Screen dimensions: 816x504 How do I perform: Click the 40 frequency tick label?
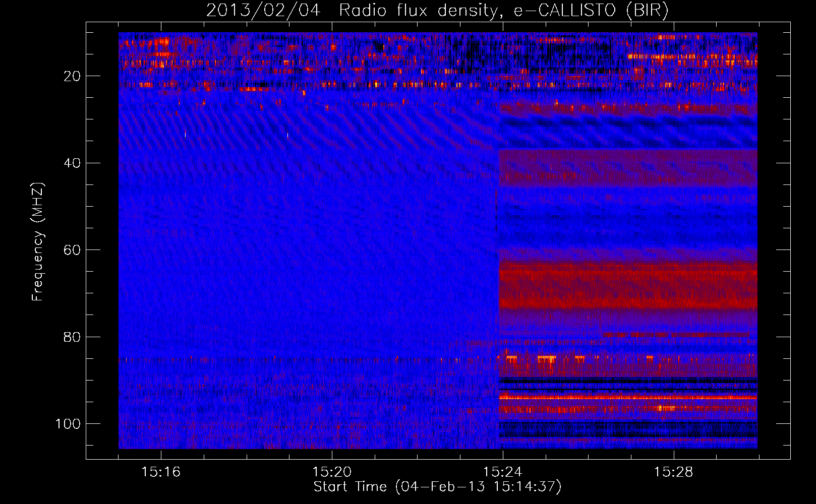[73, 163]
